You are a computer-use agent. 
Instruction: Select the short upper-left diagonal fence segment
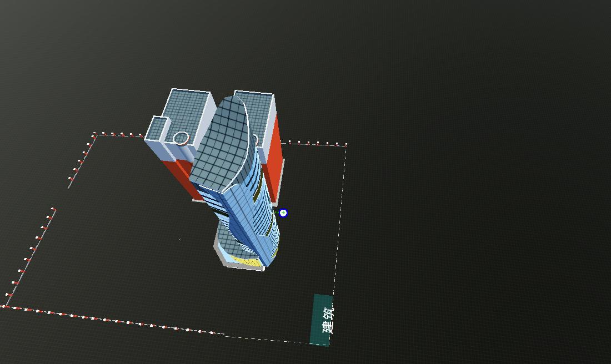click(82, 160)
